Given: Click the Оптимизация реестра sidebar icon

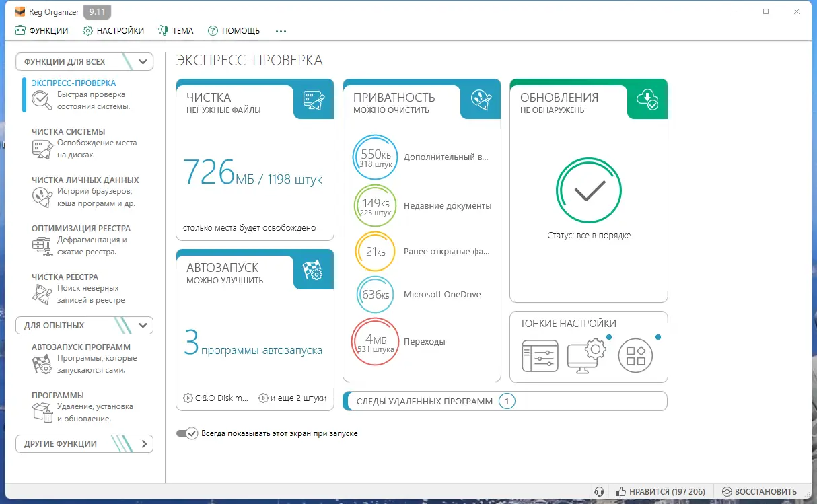Looking at the screenshot, I should pyautogui.click(x=42, y=246).
